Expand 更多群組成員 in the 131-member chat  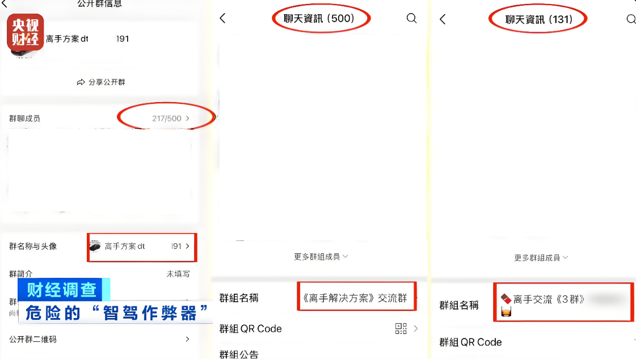[541, 257]
